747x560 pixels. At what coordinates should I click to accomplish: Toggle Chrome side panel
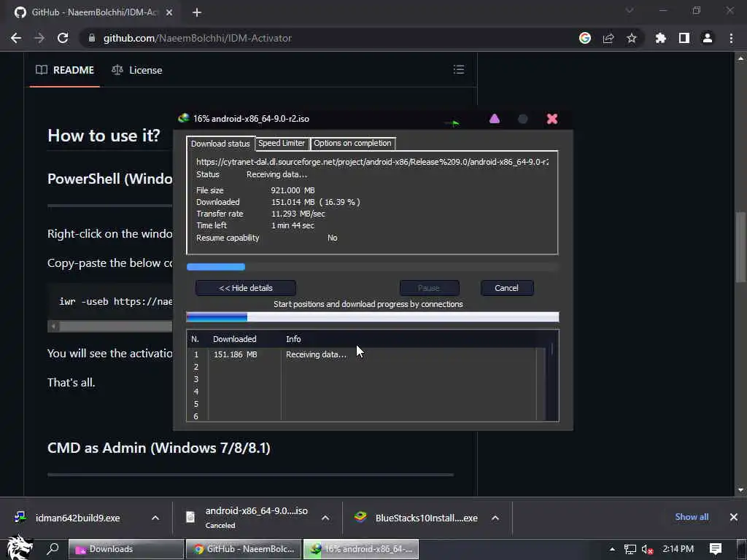(x=684, y=38)
